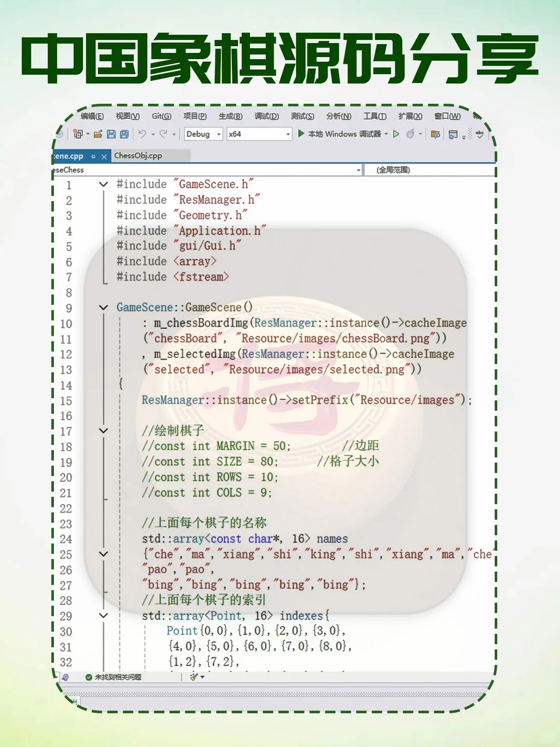560x747 pixels.
Task: Open the Git(G) menu
Action: pos(161,116)
